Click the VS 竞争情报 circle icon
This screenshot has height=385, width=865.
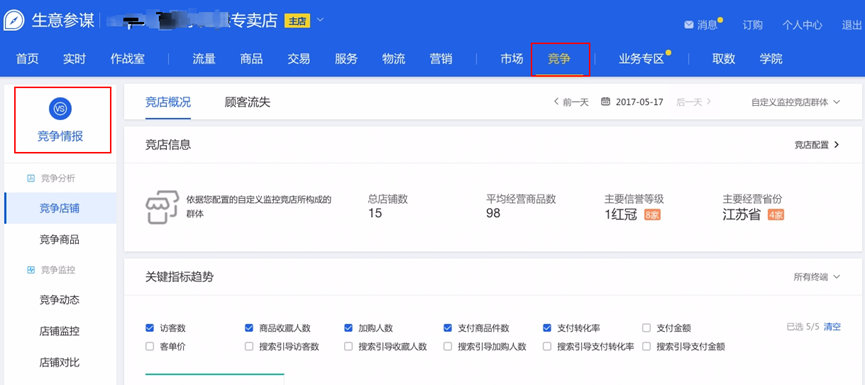(60, 109)
